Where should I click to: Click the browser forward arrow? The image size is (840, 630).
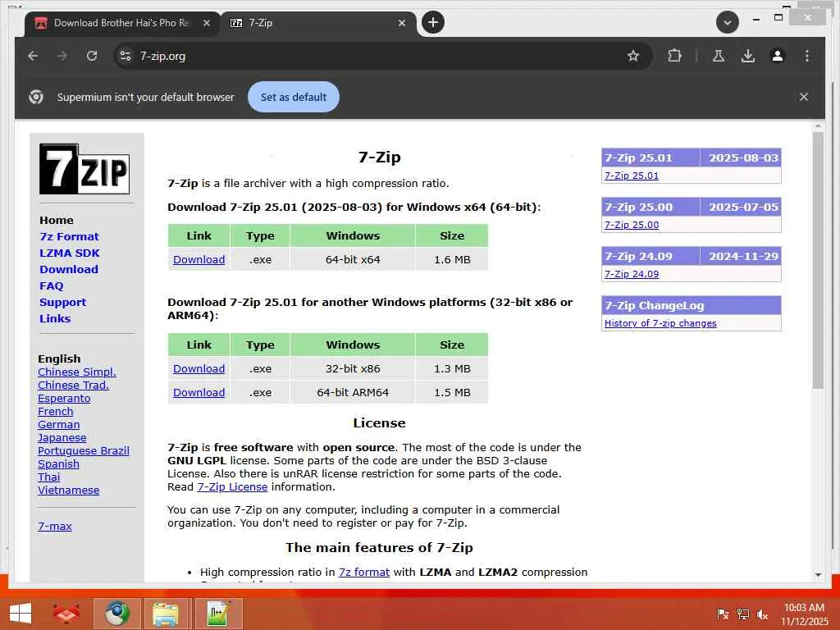click(62, 56)
